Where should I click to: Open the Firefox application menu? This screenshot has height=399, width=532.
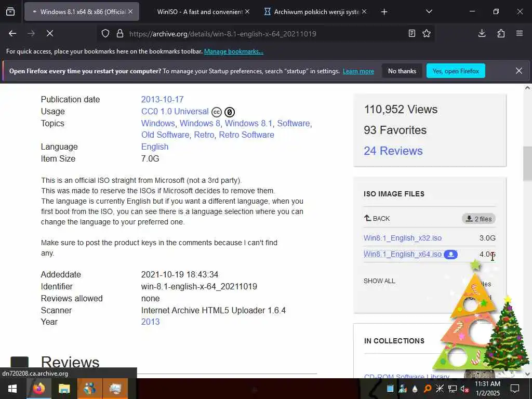point(520,33)
